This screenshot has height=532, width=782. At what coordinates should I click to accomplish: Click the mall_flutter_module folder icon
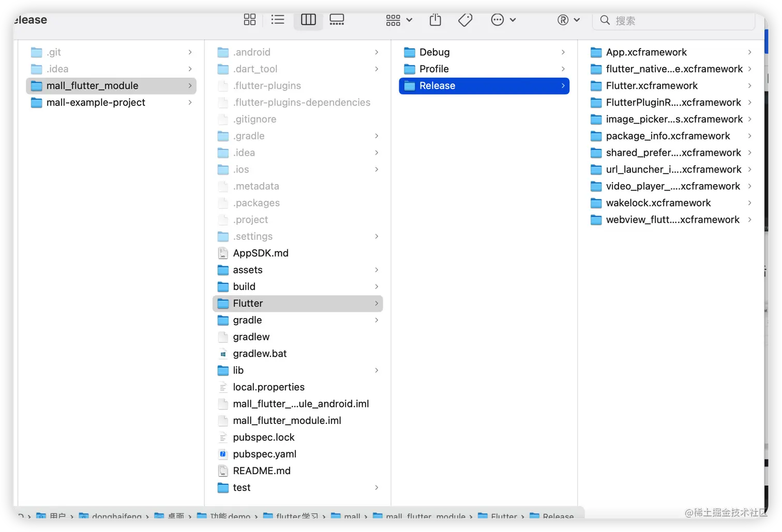click(x=36, y=86)
